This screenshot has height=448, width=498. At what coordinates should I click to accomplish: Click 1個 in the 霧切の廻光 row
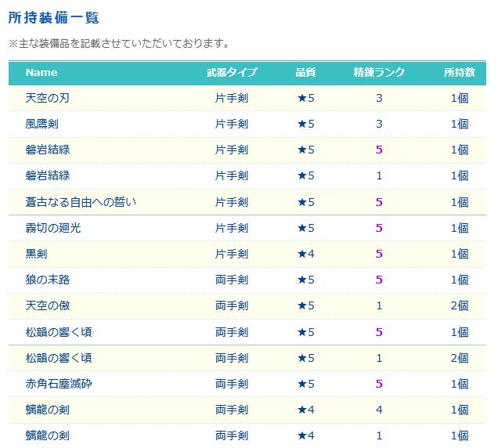click(460, 228)
